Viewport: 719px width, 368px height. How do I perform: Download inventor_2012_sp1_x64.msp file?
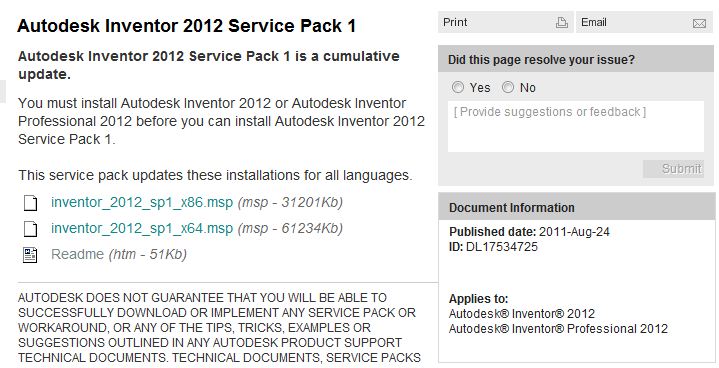[x=142, y=228]
